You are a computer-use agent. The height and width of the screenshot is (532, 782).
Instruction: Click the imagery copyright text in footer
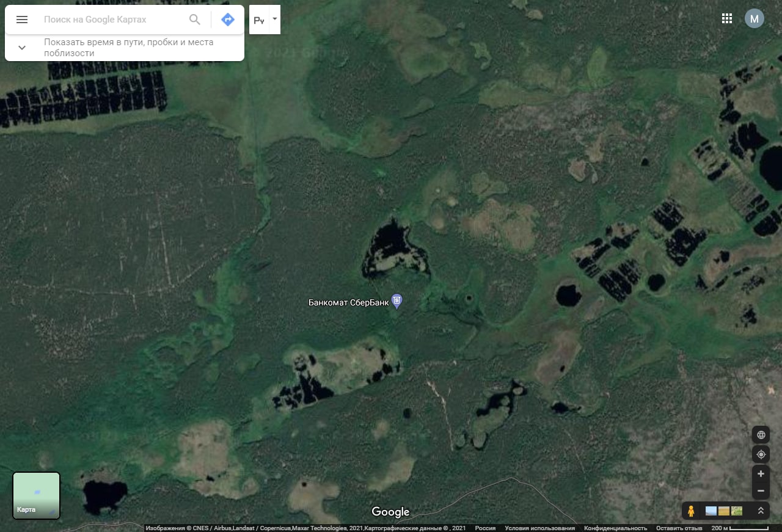coord(305,528)
